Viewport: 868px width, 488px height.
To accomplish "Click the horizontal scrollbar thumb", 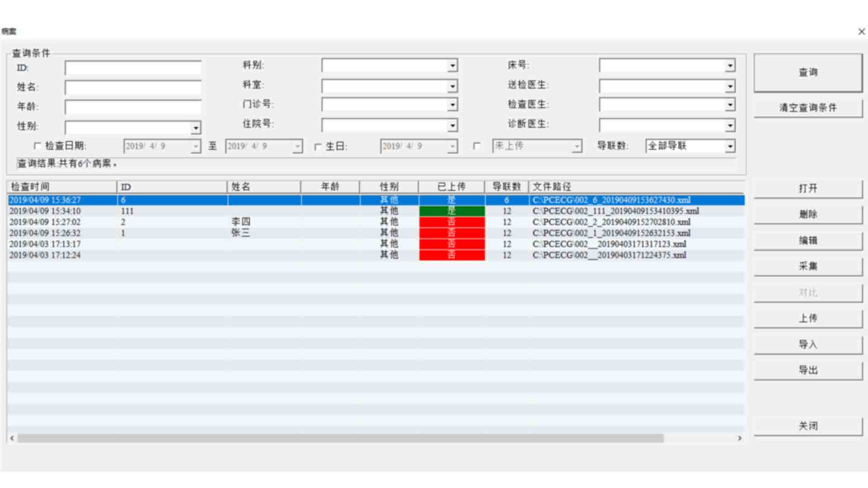I will click(340, 438).
